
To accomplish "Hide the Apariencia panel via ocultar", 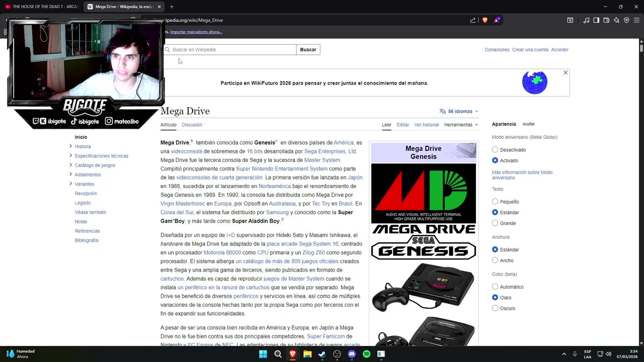I will click(x=529, y=124).
